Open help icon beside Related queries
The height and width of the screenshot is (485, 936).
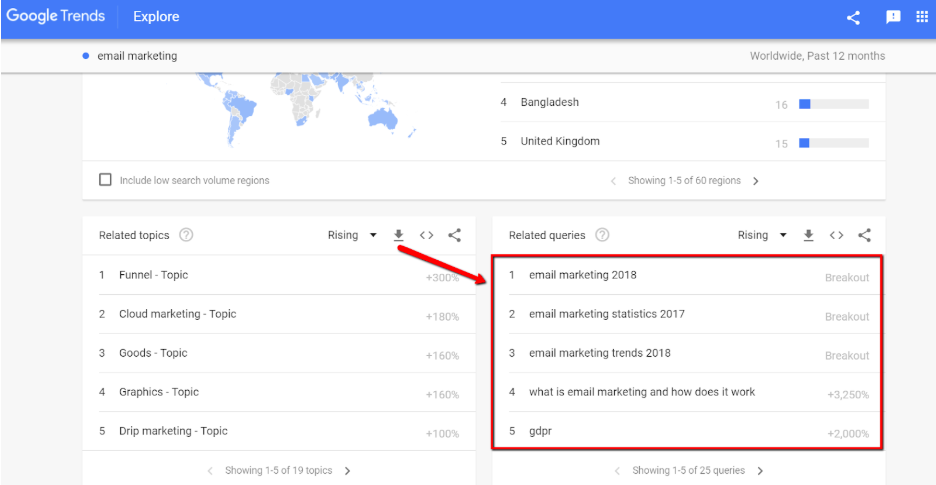602,235
